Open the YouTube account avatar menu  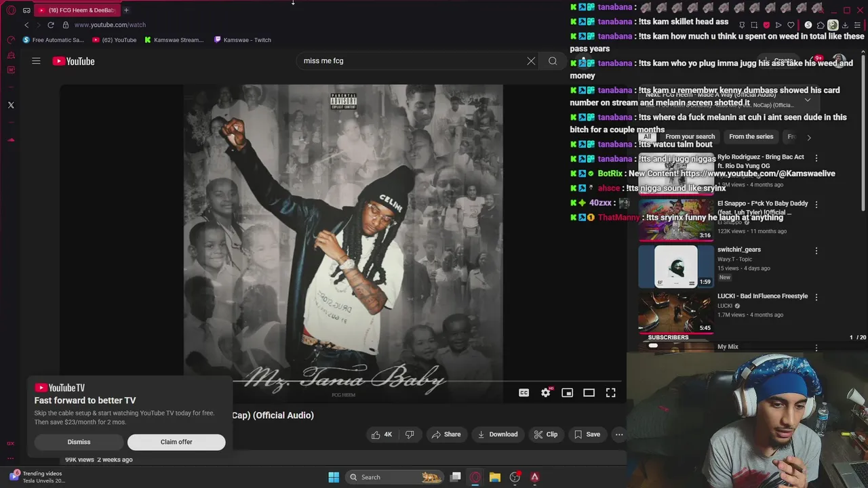coord(840,61)
